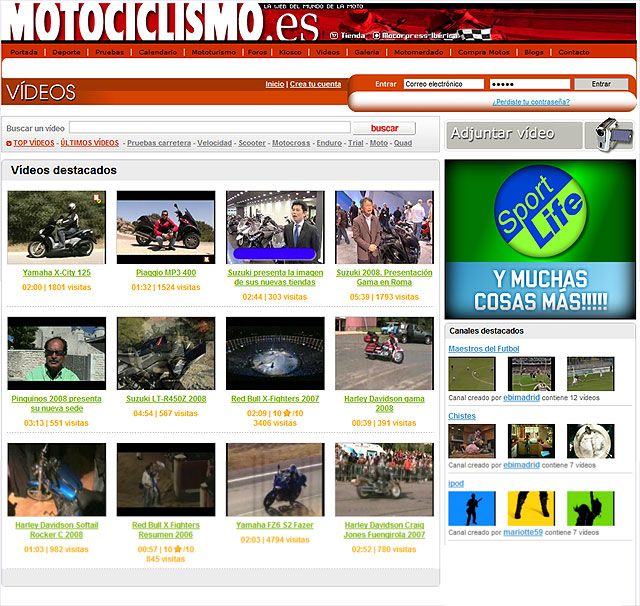Open the Galería menu item

tap(367, 52)
